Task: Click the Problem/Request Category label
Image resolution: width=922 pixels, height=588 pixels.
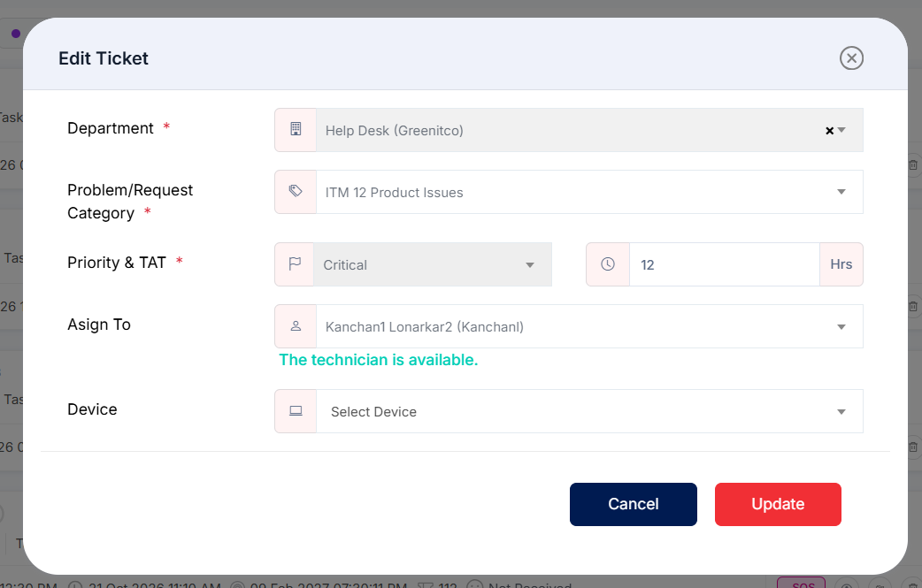Action: [x=130, y=202]
